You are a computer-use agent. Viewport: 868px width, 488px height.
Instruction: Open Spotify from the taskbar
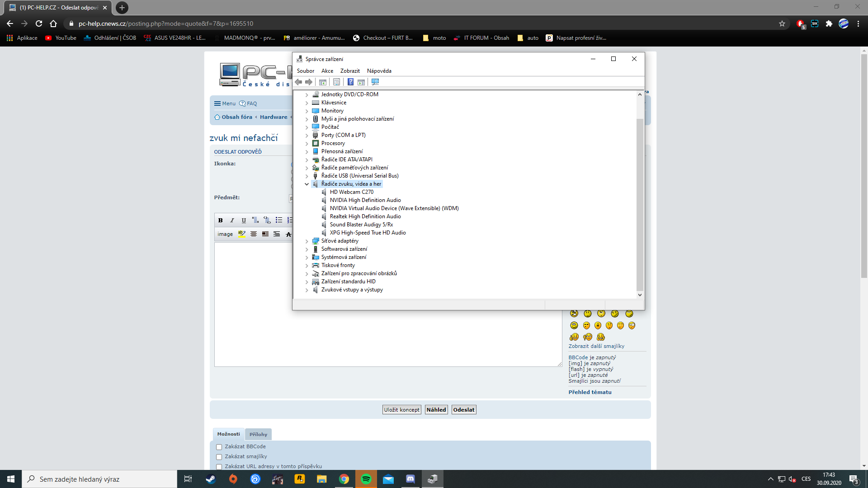(366, 479)
